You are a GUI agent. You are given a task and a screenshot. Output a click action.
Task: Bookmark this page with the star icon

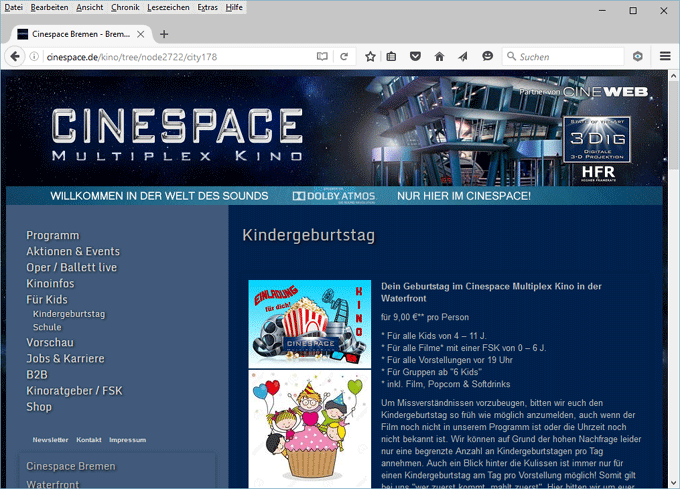coord(370,57)
